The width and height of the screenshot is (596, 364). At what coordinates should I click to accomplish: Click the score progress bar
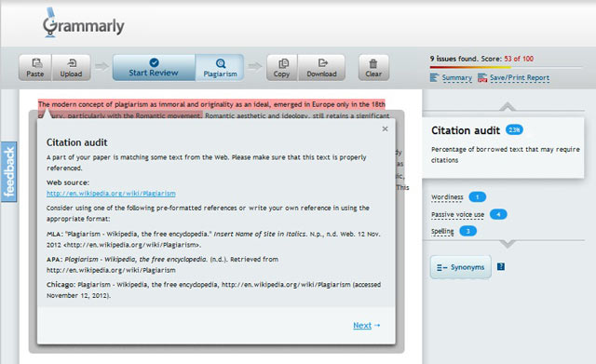click(506, 68)
